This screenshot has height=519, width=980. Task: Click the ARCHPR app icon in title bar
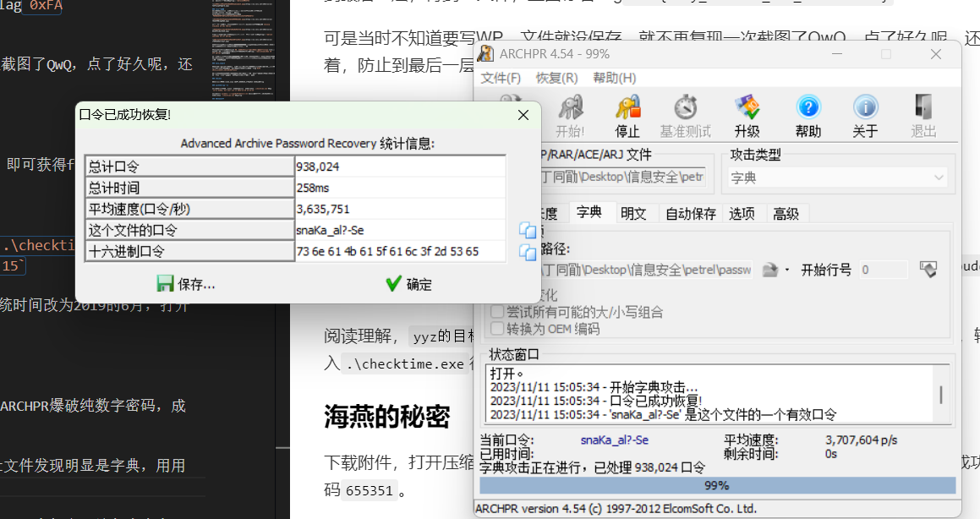click(x=485, y=54)
